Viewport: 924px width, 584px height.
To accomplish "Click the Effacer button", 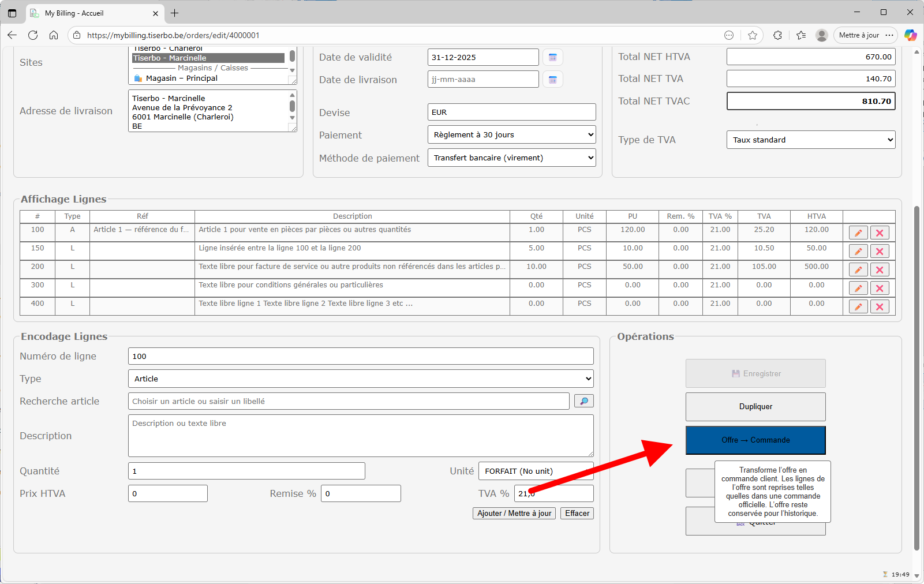I will [577, 514].
